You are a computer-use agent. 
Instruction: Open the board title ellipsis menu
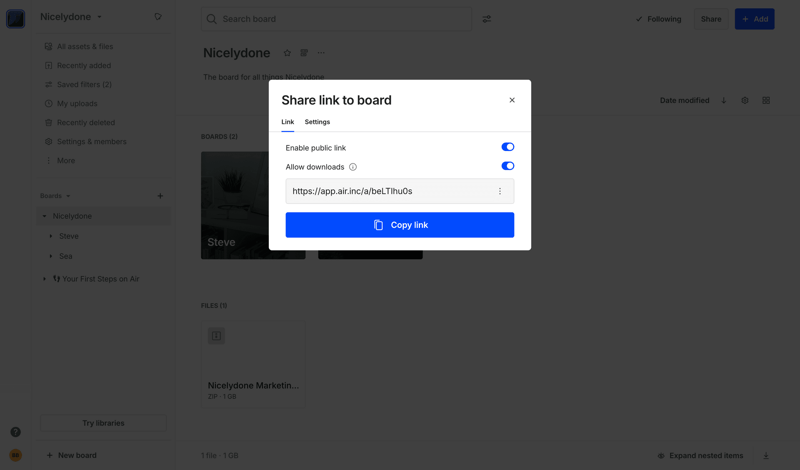point(321,53)
